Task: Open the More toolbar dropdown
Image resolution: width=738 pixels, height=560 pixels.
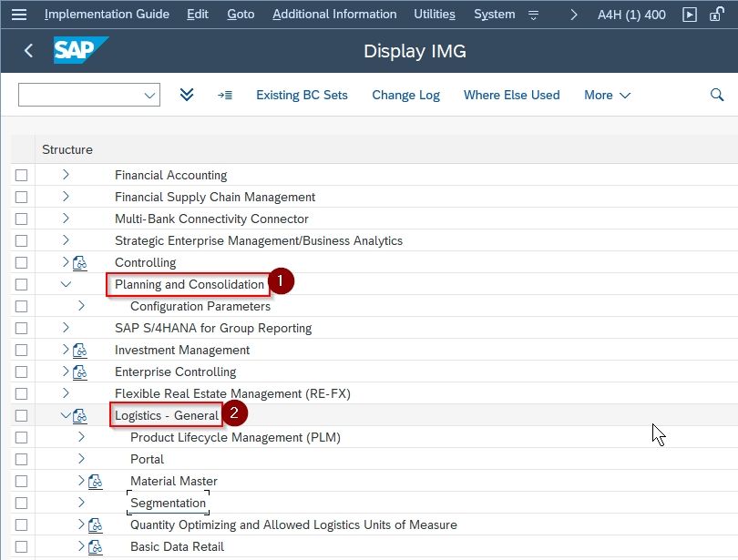Action: pos(607,95)
